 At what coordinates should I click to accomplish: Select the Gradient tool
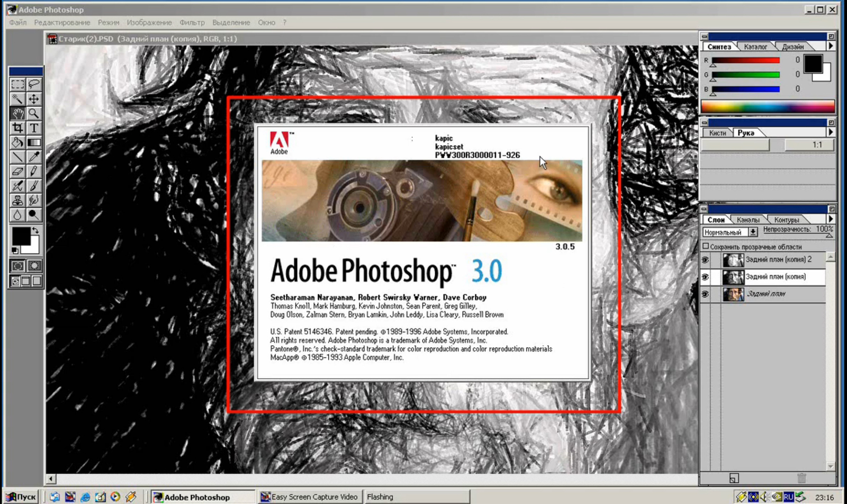(34, 142)
